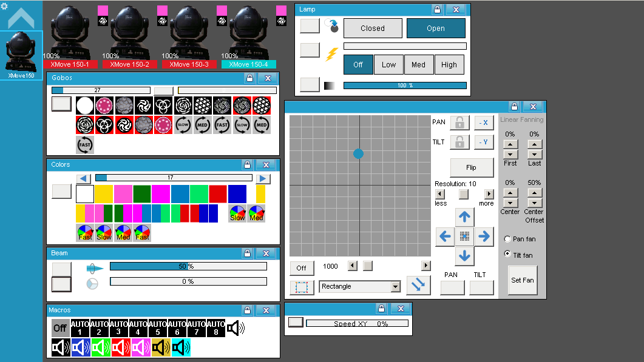Adjust the Speed XY slider

[x=358, y=323]
